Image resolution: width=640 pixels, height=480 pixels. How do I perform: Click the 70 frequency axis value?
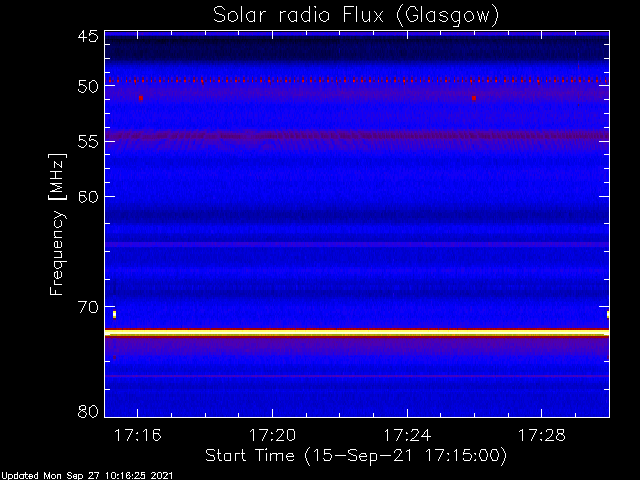click(x=88, y=307)
